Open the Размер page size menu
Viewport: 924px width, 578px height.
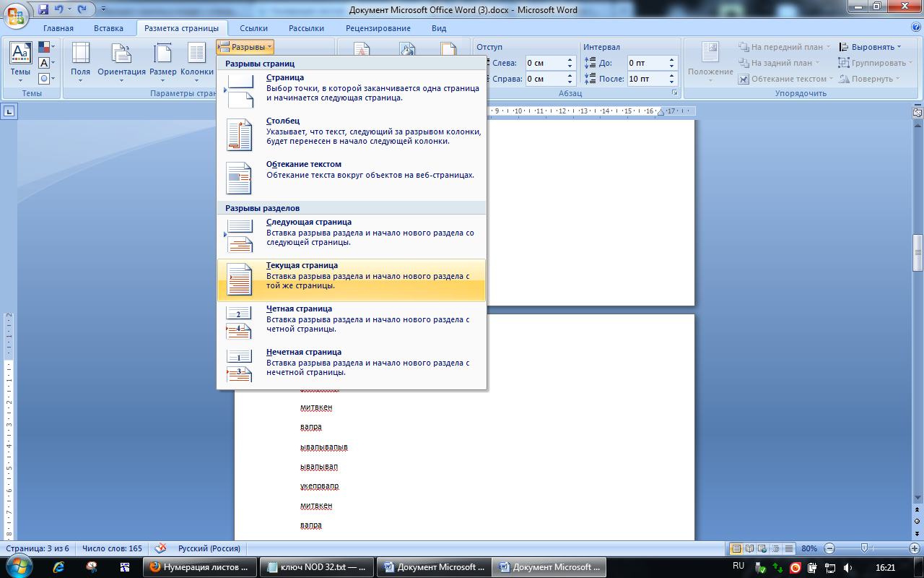click(x=162, y=62)
